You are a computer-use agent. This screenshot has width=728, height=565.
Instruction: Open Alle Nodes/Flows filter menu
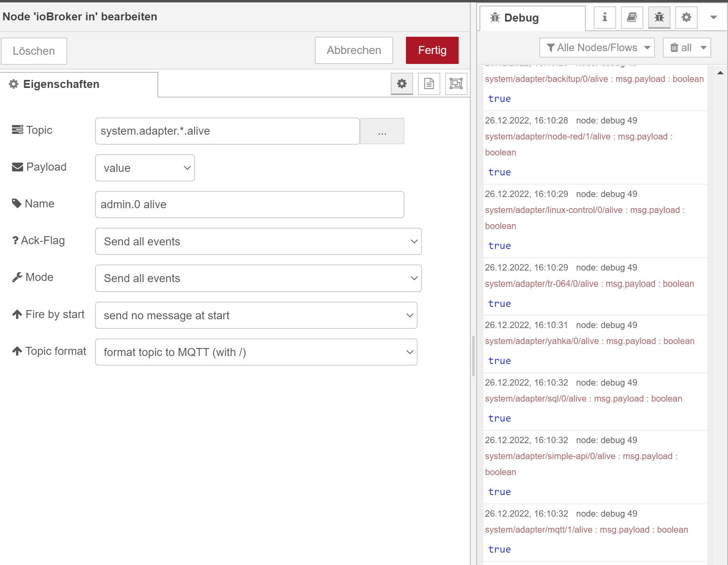pyautogui.click(x=597, y=48)
